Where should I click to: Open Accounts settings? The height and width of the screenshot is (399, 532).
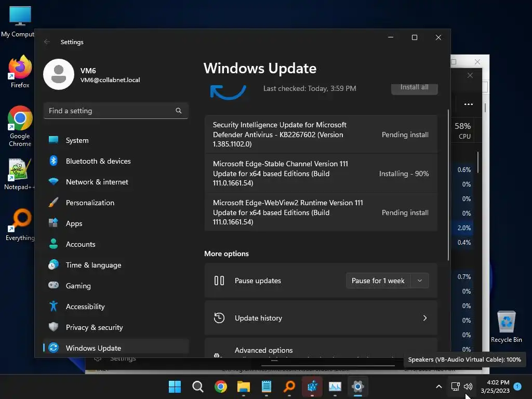(x=116, y=244)
